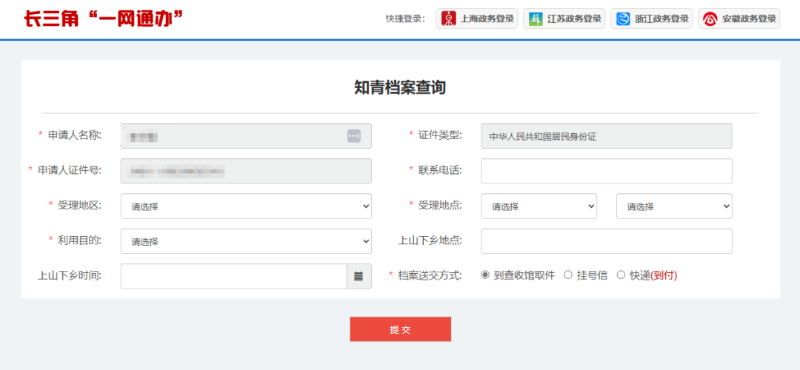Screen dimensions: 800x370
Task: Select the 到查收馆取件 radio option
Action: coord(485,275)
